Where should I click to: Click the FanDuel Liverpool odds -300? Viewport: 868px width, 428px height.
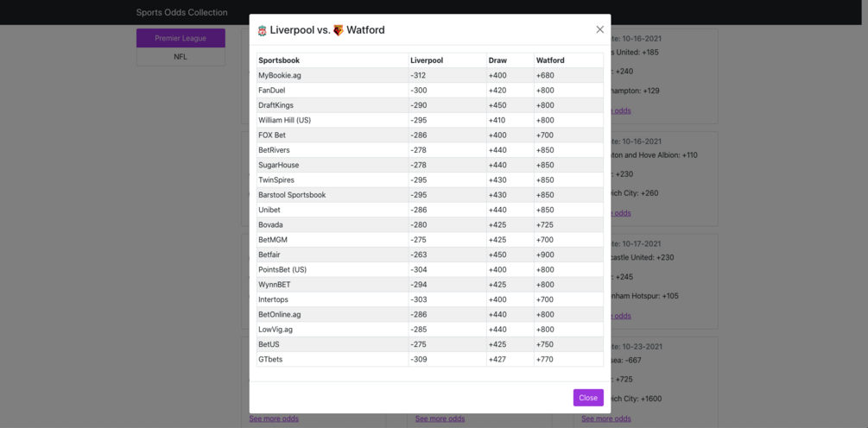[419, 90]
